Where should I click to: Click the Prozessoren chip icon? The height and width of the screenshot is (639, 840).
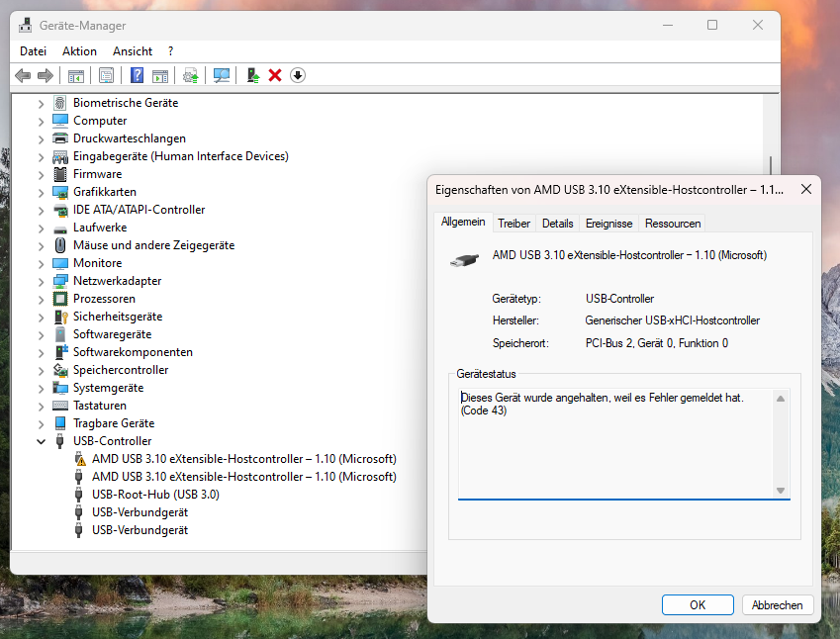point(60,299)
